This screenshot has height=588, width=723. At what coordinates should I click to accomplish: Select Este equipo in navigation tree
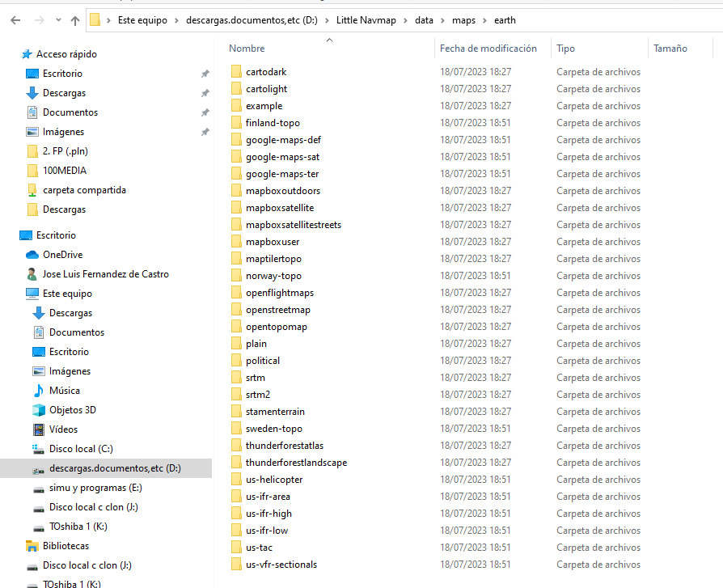[x=67, y=294]
